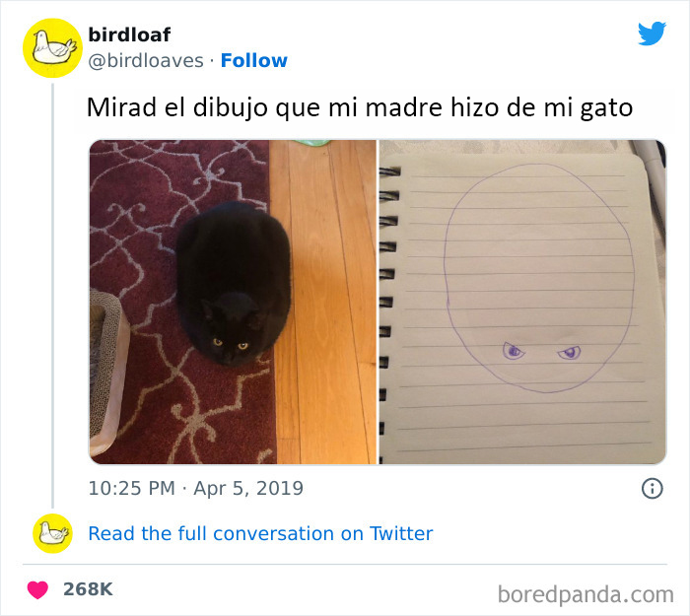
Task: Click the cat's yellow eyes in photo
Action: coord(230,344)
